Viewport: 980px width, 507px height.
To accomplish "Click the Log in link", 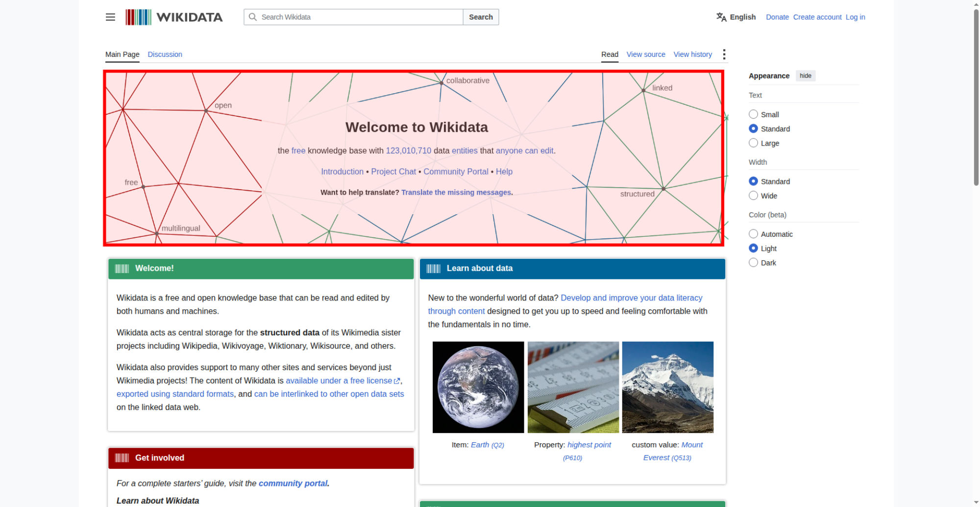I will (855, 17).
